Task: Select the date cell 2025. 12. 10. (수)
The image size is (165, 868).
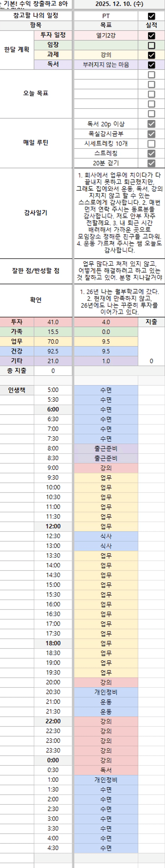Action: pyautogui.click(x=119, y=4)
